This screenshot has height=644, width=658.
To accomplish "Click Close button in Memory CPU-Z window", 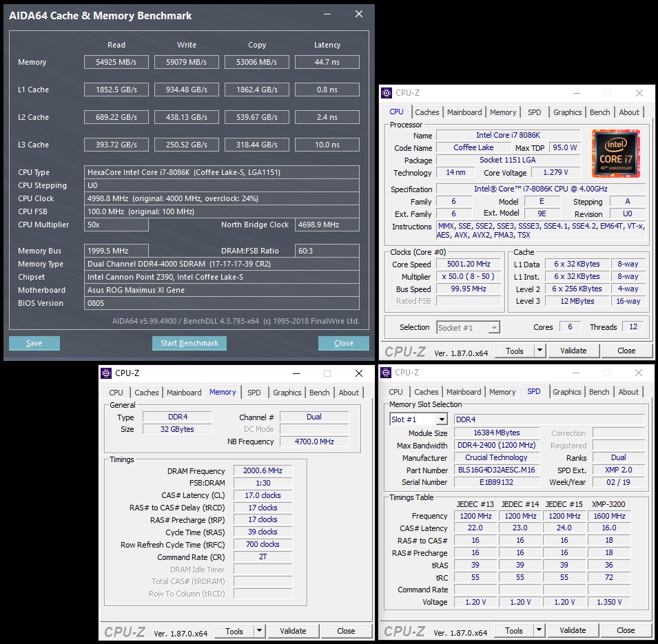I will [x=346, y=631].
